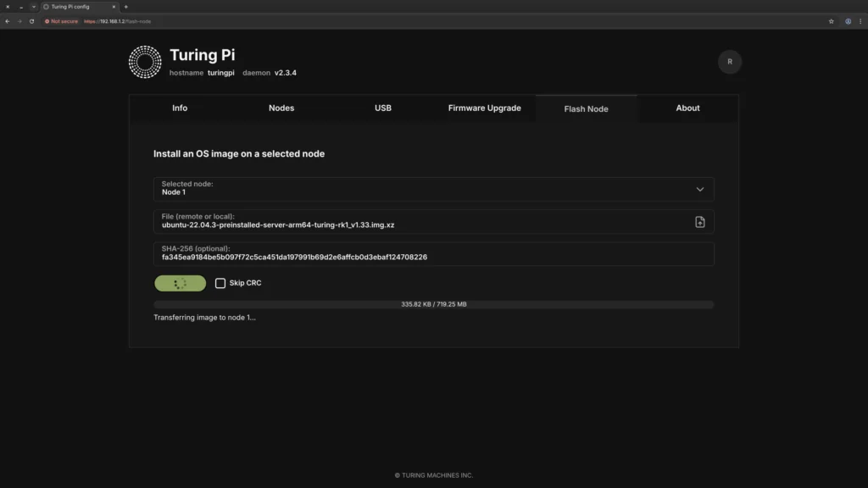Click the Turing Pi logo

coord(145,62)
